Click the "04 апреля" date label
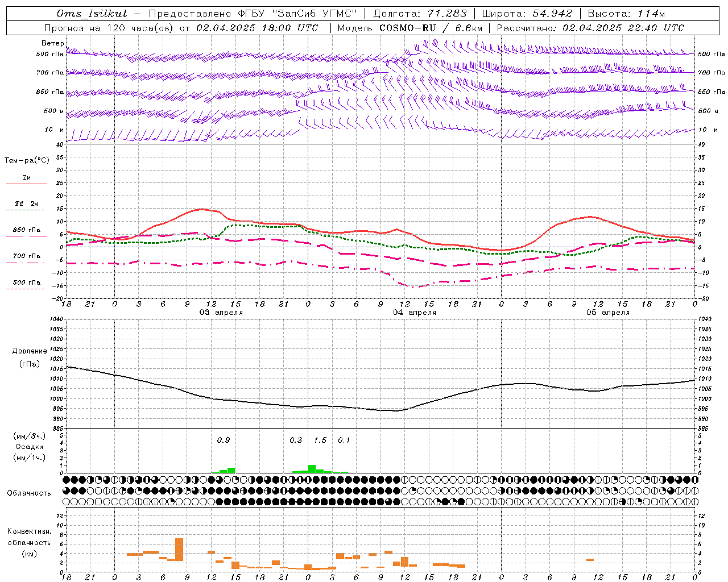Screen dimensions: 728x582 click(415, 313)
